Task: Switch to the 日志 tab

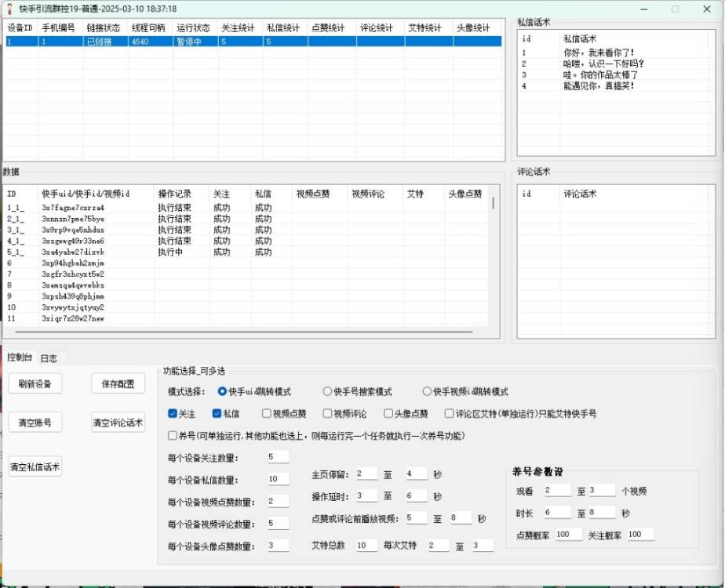Action: click(49, 357)
